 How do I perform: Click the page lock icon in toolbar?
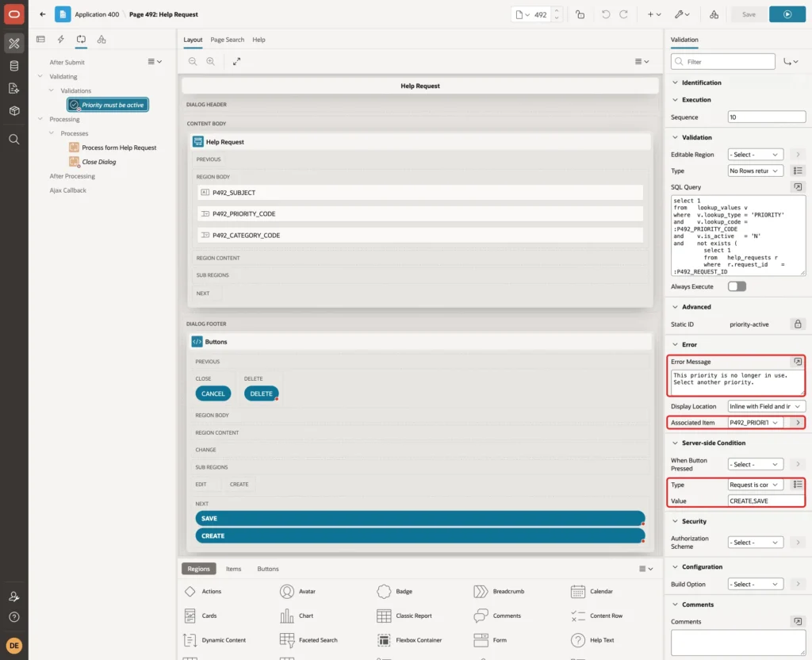(x=580, y=14)
